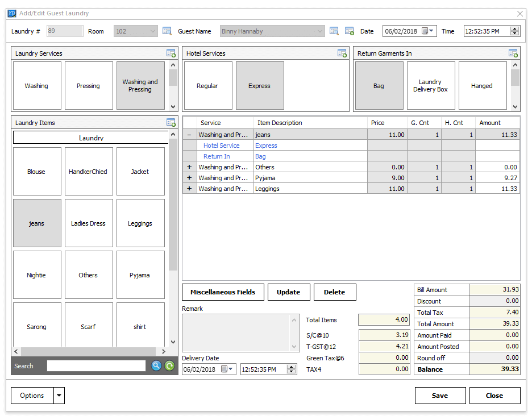Expand the Leggings row details
Image resolution: width=532 pixels, height=420 pixels.
point(189,189)
